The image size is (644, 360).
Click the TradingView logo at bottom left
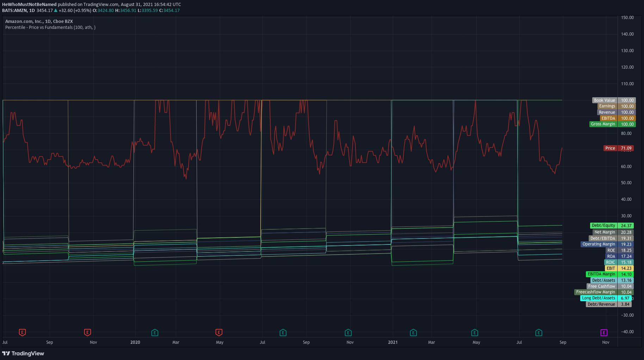pyautogui.click(x=23, y=353)
